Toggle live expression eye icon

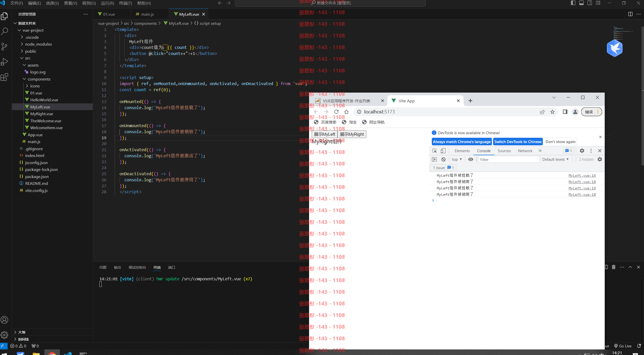tap(471, 160)
